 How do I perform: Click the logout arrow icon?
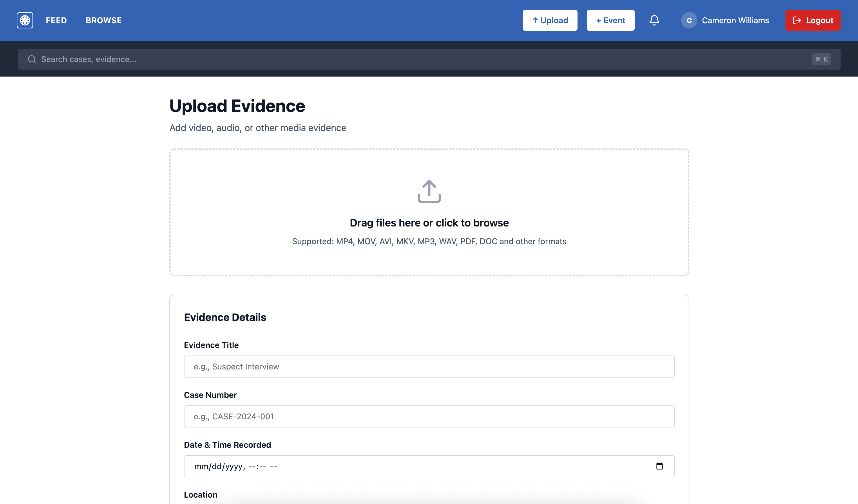[797, 20]
